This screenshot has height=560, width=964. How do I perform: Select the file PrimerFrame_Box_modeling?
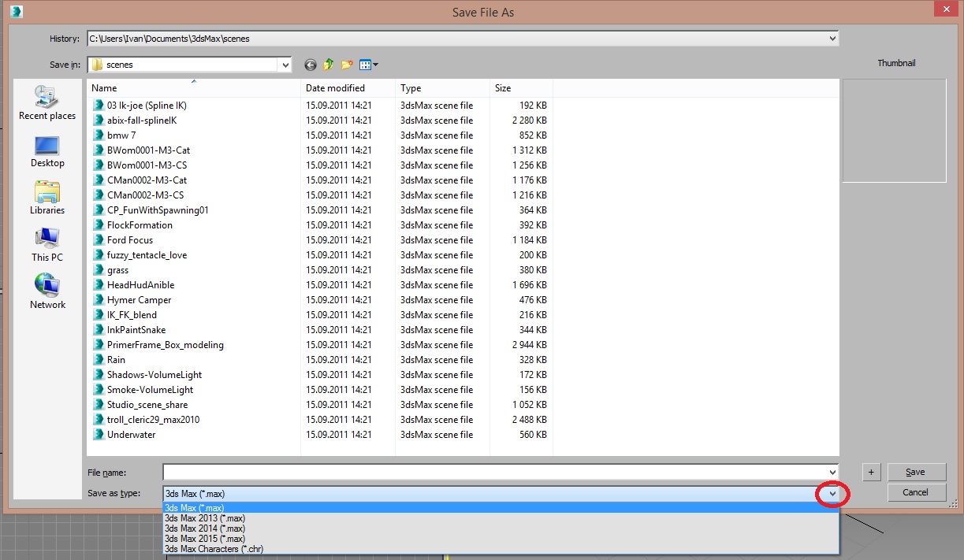coord(166,345)
